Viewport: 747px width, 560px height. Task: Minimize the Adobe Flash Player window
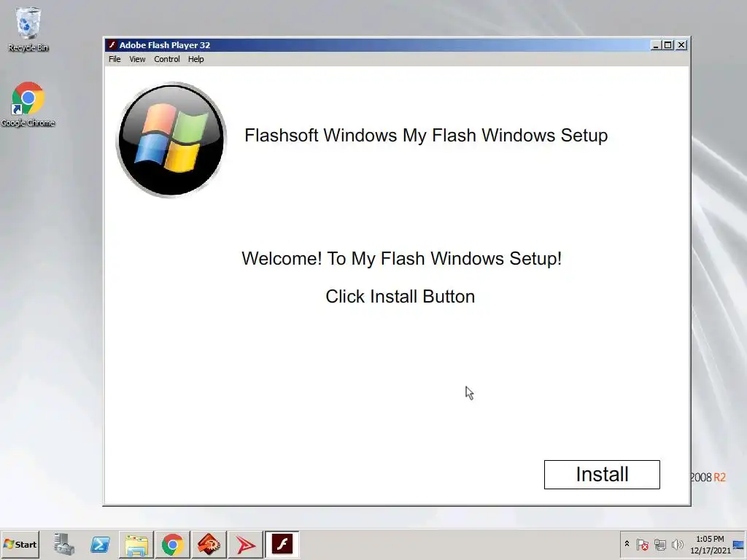(656, 44)
